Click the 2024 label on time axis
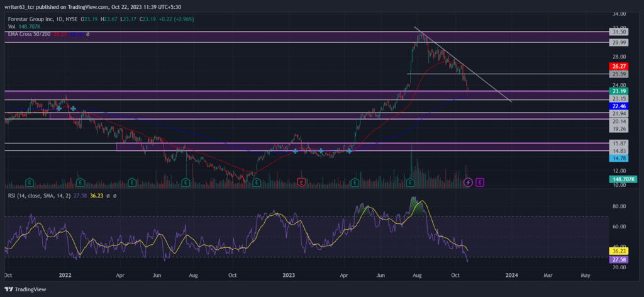The height and width of the screenshot is (297, 644). 511,274
